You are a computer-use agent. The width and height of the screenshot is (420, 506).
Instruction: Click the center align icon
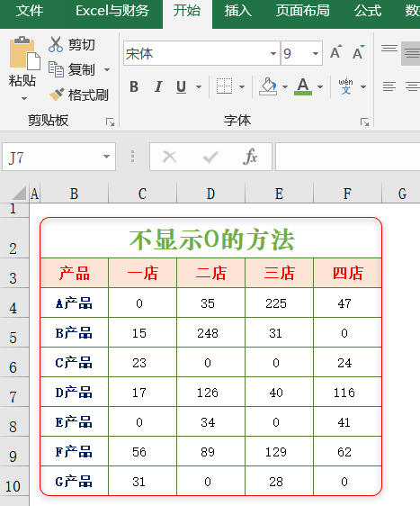[x=412, y=86]
